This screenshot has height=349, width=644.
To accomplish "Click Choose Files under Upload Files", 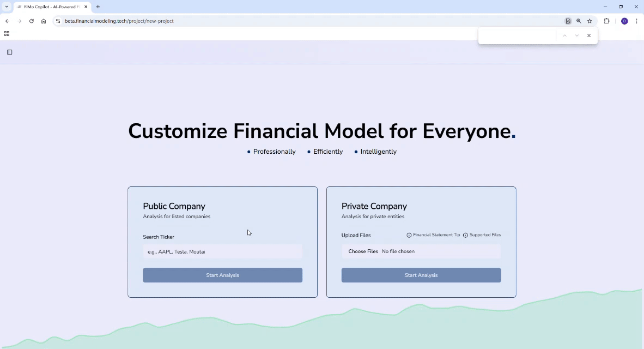I will (363, 251).
